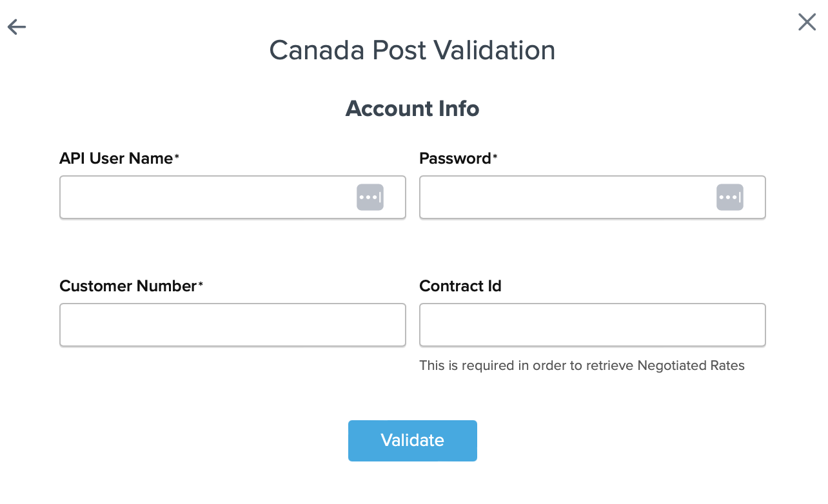The image size is (828, 504).
Task: Click password manager icon in API User Name field
Action: coord(370,197)
